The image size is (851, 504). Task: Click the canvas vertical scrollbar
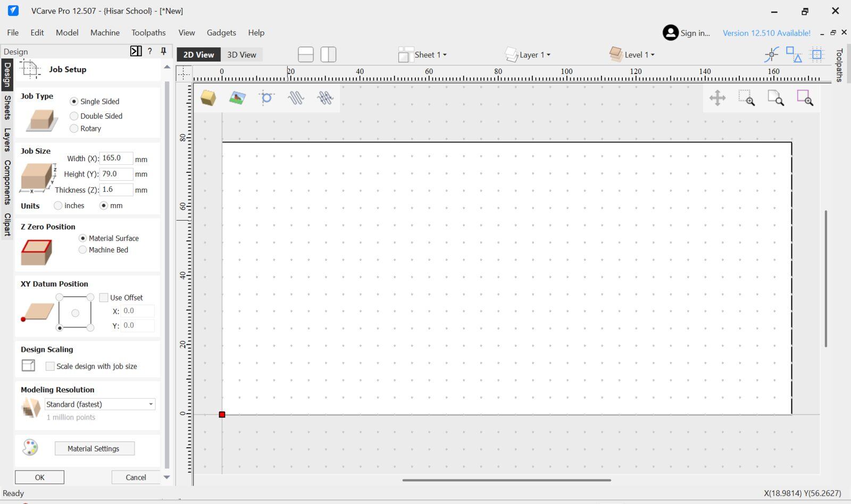click(x=825, y=279)
